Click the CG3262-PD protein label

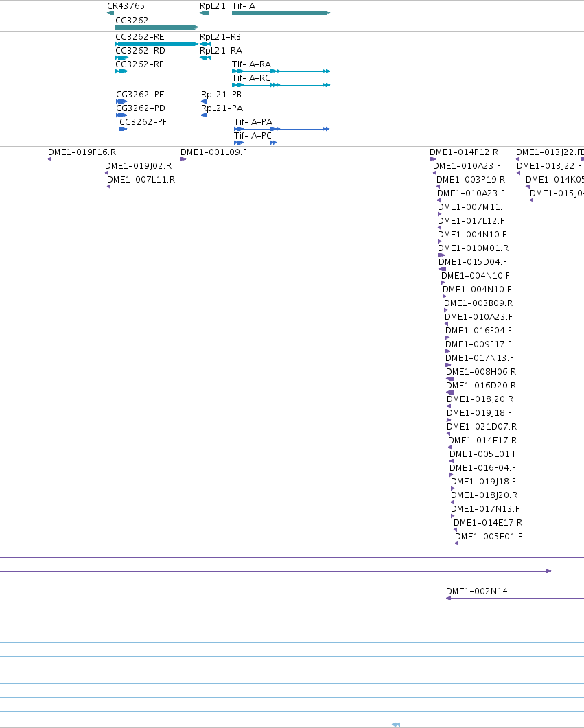coord(141,108)
